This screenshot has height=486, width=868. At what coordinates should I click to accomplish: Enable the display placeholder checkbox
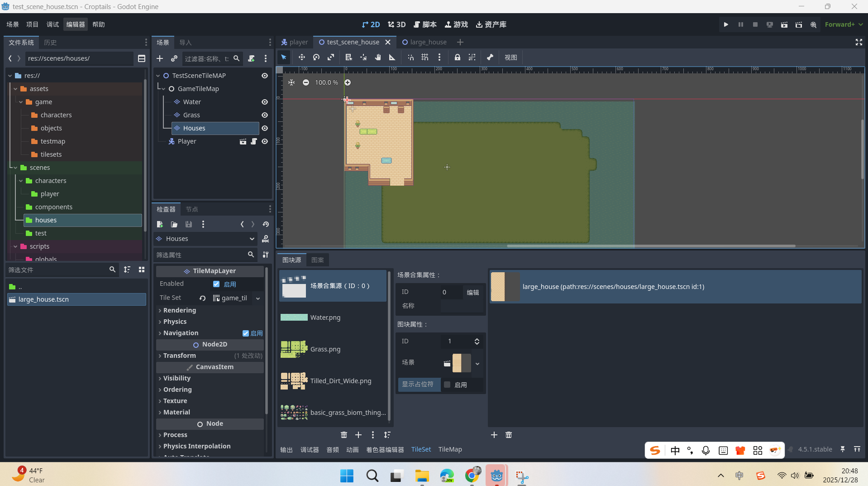[447, 385]
